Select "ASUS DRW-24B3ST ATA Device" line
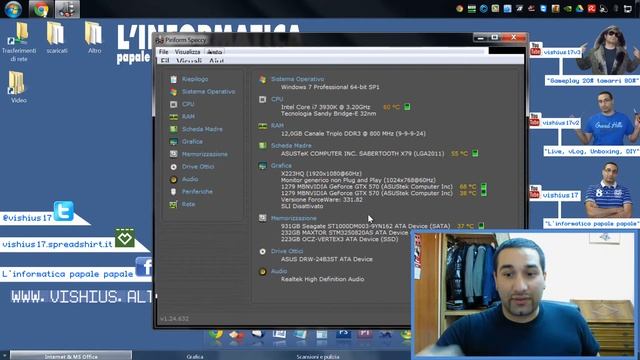 click(x=327, y=259)
